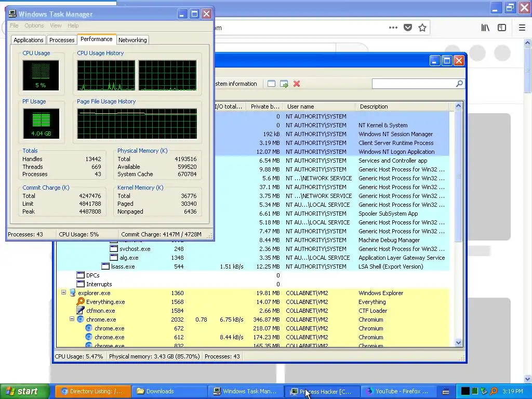This screenshot has height=399, width=532.
Task: Select the Performance tab in Task Manager
Action: [96, 39]
